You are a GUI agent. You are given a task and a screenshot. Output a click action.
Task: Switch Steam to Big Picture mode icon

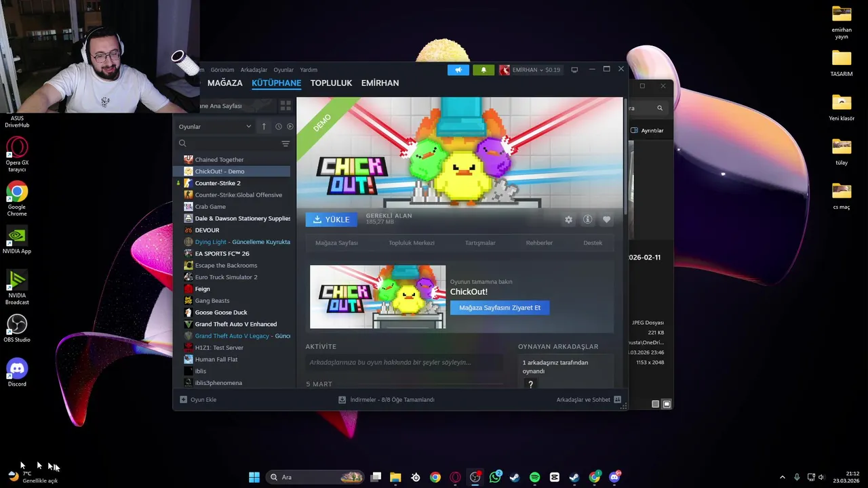click(x=574, y=70)
